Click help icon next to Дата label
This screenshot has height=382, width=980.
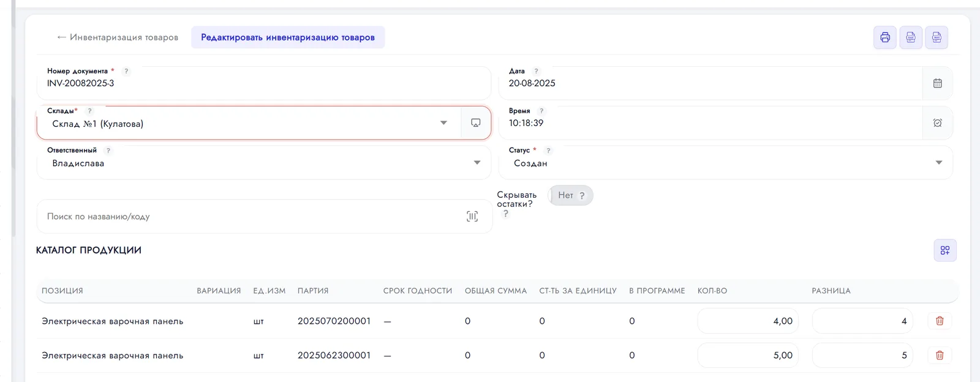point(536,71)
